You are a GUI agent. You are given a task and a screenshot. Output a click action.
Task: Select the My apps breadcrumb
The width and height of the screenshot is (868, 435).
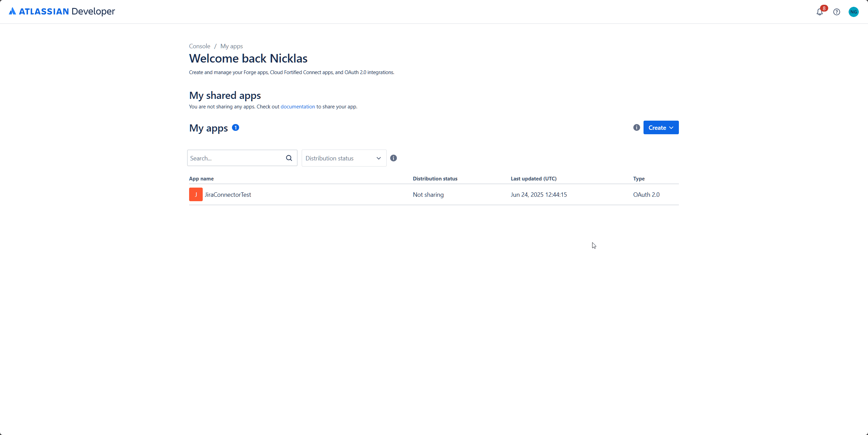click(x=231, y=46)
